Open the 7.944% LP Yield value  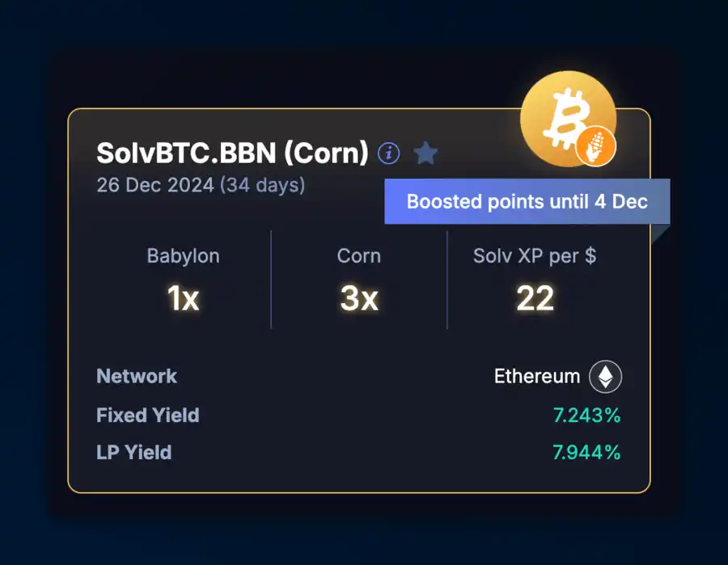click(x=586, y=453)
